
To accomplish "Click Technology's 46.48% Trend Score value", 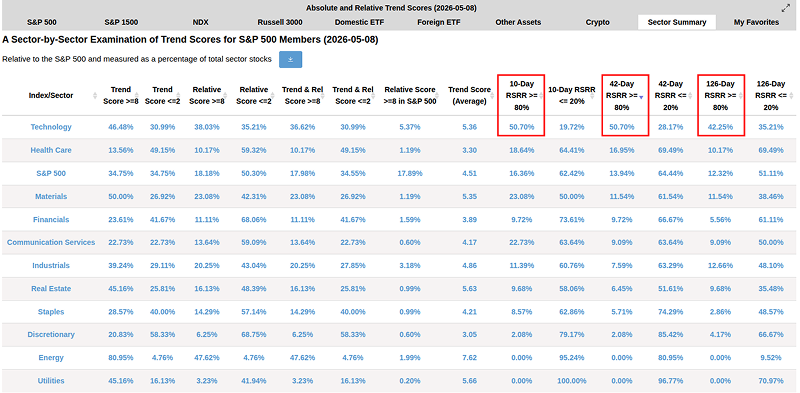I will tap(120, 127).
